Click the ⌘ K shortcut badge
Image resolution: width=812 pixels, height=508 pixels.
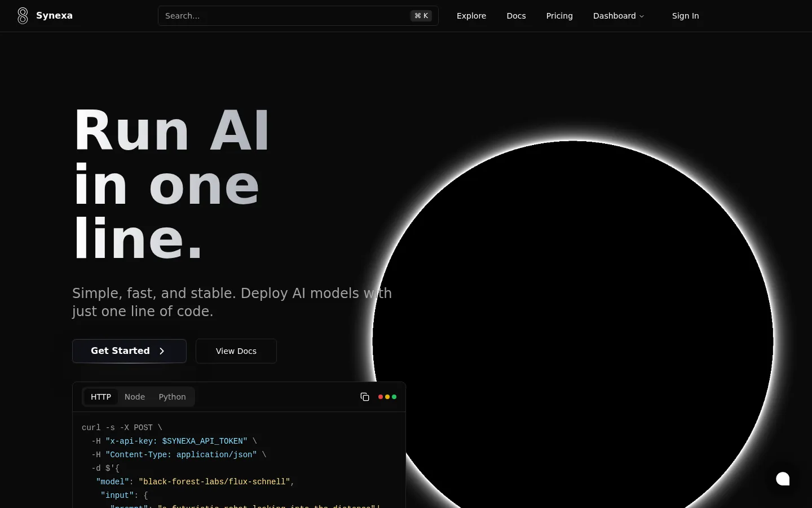click(421, 16)
